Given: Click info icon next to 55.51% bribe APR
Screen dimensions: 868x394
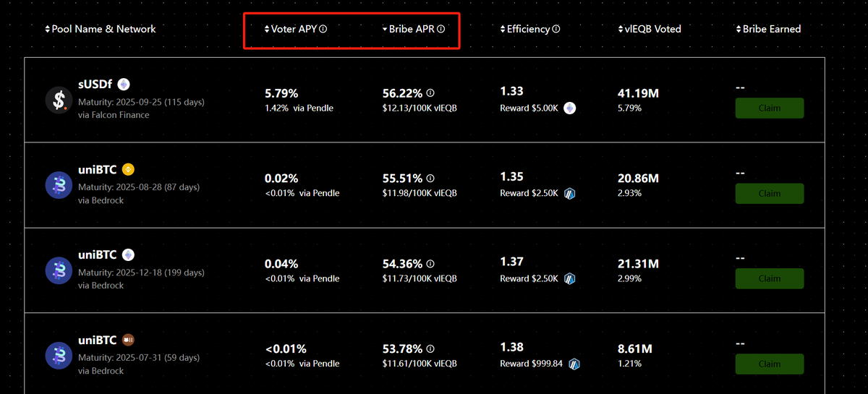Looking at the screenshot, I should point(430,178).
